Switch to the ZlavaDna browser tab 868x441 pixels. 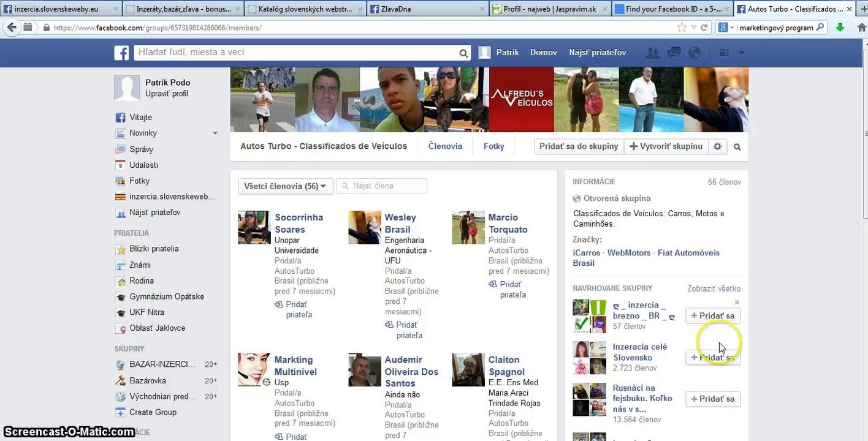point(428,9)
